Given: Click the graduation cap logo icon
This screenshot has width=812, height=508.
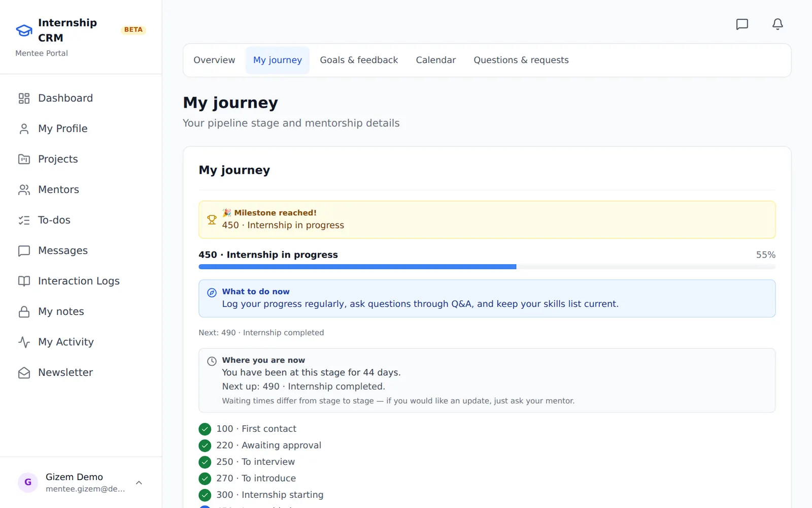Looking at the screenshot, I should coord(24,30).
